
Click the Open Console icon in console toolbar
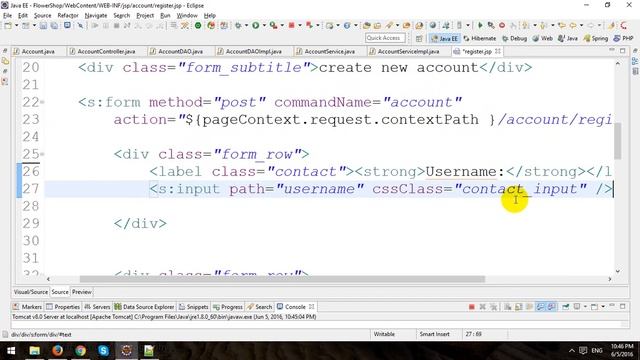tap(594, 307)
